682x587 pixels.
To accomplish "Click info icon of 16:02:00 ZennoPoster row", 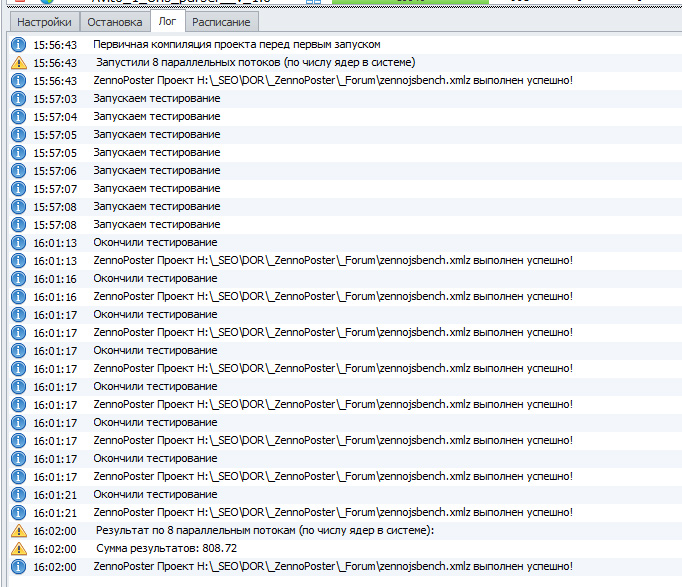I will [18, 567].
